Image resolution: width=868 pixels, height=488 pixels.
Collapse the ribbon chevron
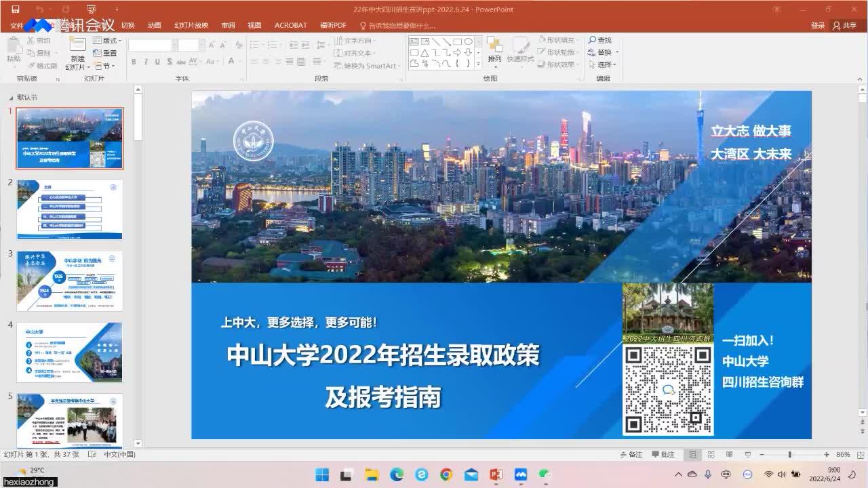pos(860,79)
